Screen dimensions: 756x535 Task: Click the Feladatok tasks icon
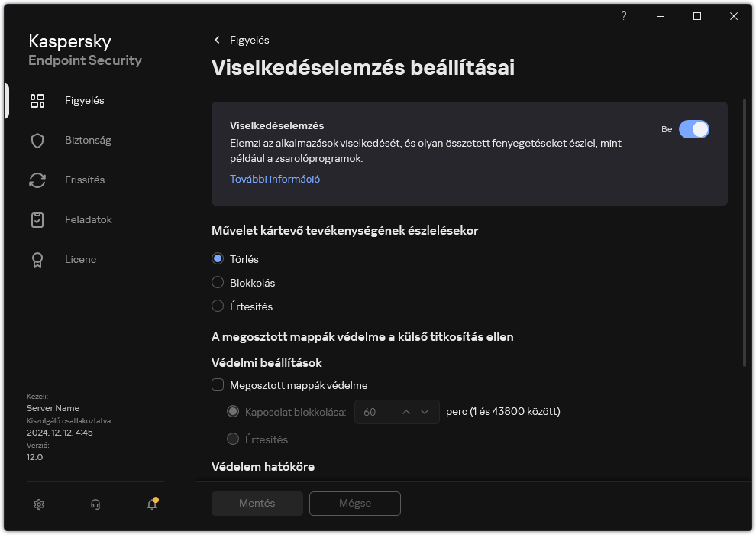click(x=37, y=219)
